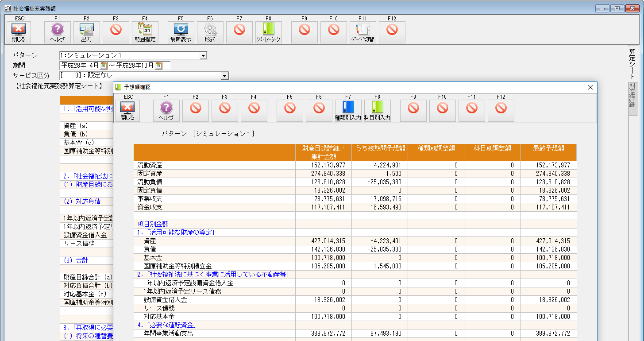This screenshot has height=341, width=644.
Task: Click disabled F4 icon in 予想額確認 dialog
Action: pyautogui.click(x=254, y=110)
